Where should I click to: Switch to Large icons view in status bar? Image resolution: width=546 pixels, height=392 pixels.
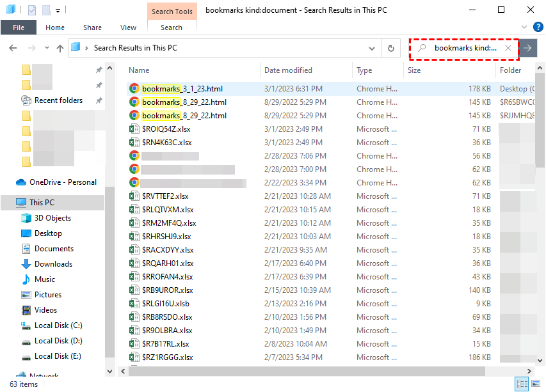coord(536,384)
